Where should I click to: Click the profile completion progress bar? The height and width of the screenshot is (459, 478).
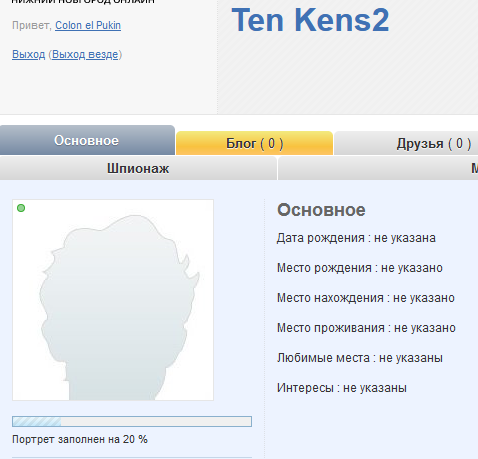point(132,421)
